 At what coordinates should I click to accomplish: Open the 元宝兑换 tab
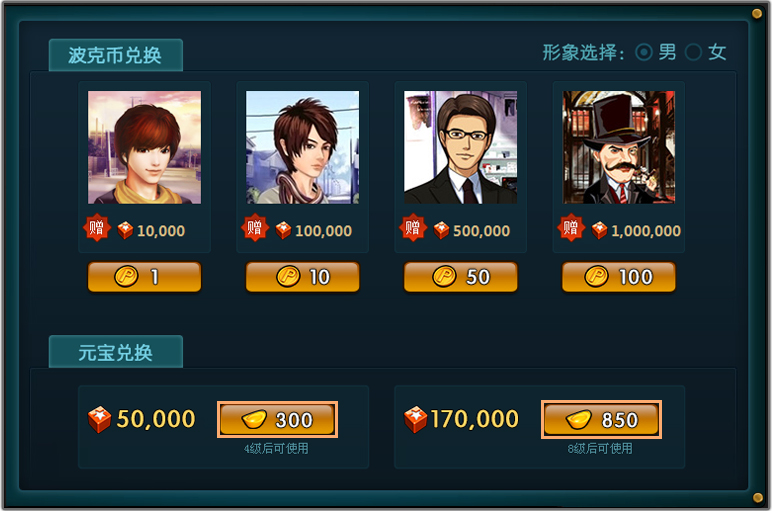116,352
